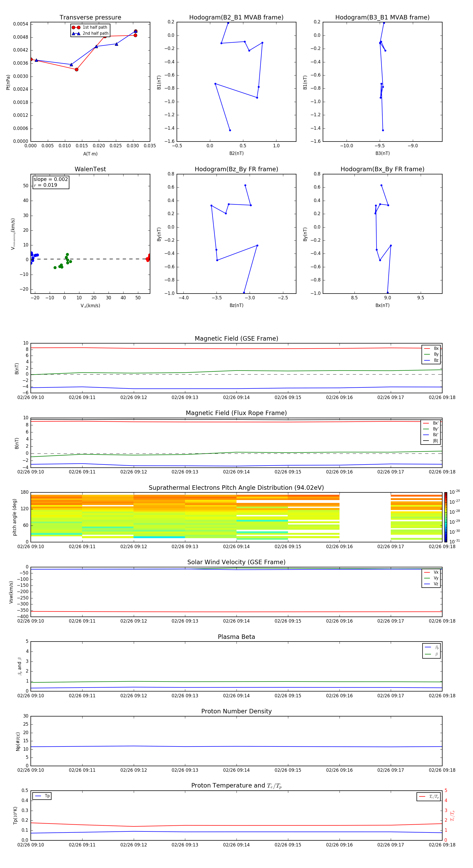Image resolution: width=473 pixels, height=868 pixels.
Task: Click the "Magnetic Field (GSE Frame)" title
Action: [236, 339]
